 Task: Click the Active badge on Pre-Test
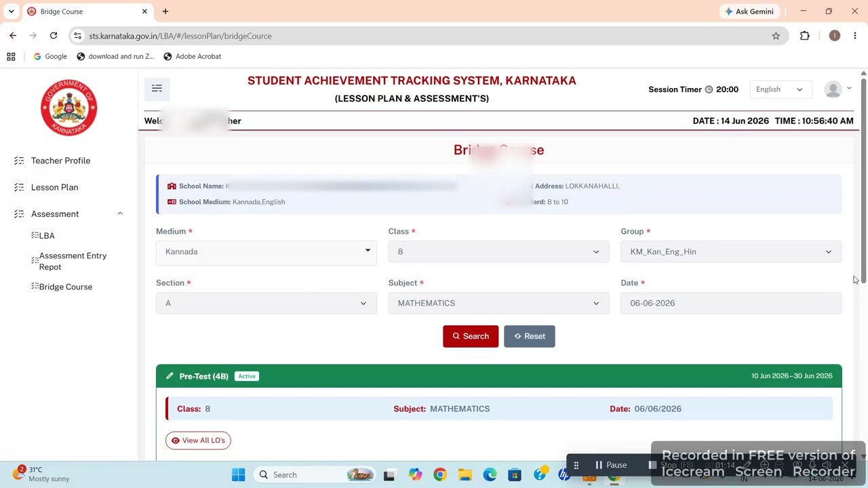(x=247, y=376)
